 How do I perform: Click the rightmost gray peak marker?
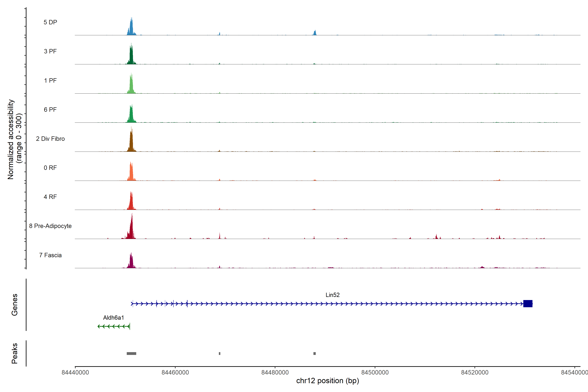click(315, 353)
